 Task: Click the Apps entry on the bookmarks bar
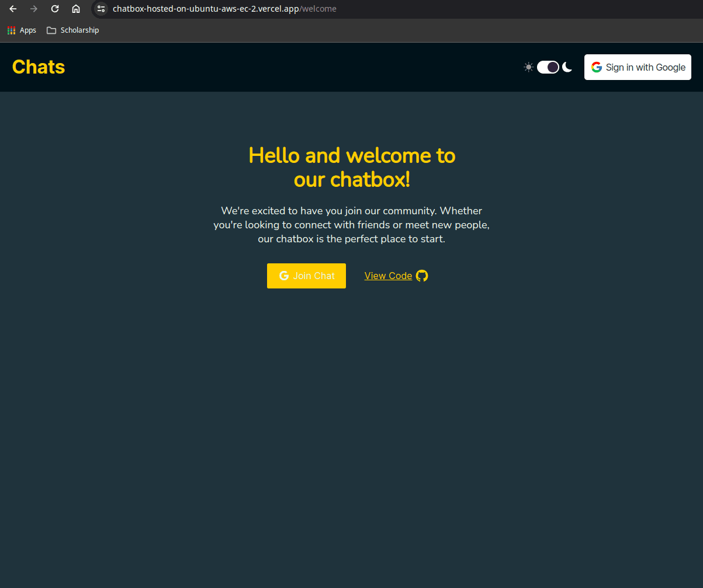[x=28, y=30]
